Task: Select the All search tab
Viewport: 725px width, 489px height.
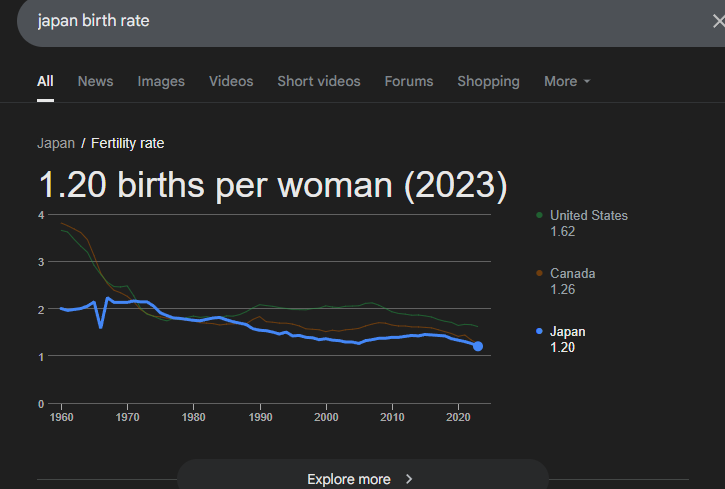Action: [x=45, y=81]
